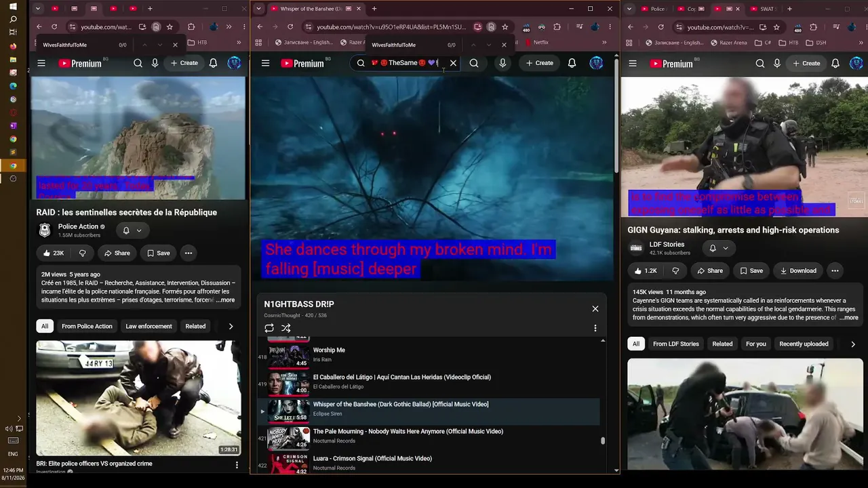Open notifications bell in middle YouTube window

click(572, 63)
